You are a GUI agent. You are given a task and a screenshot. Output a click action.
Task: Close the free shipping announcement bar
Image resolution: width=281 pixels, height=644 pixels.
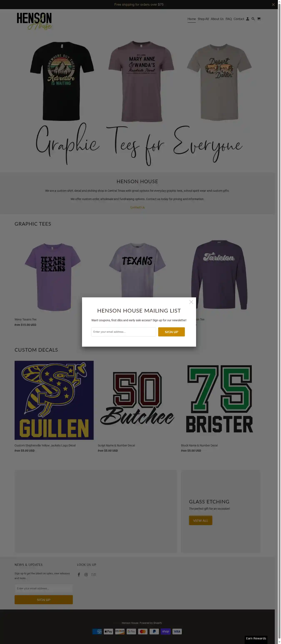pos(273,5)
